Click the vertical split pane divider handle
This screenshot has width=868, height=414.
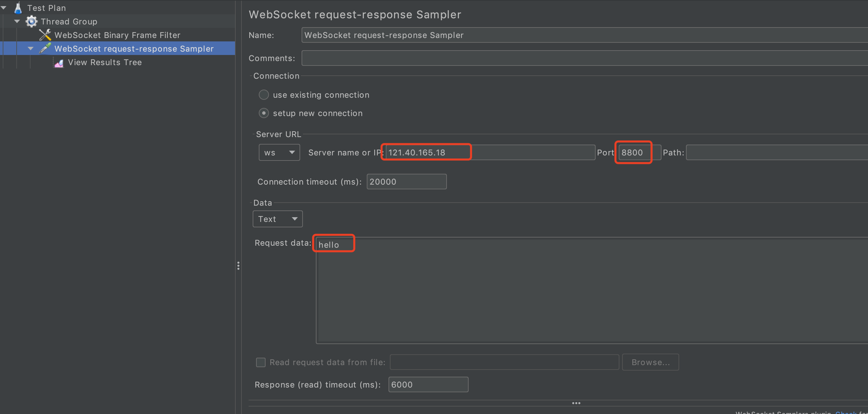(238, 265)
